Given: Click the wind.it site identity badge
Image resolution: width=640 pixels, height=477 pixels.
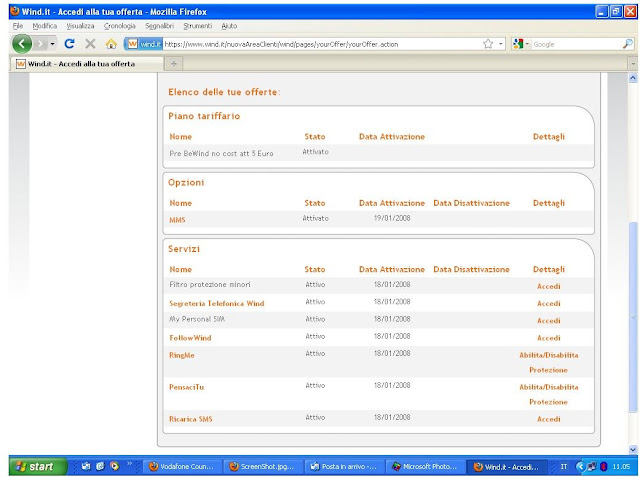Looking at the screenshot, I should (144, 44).
